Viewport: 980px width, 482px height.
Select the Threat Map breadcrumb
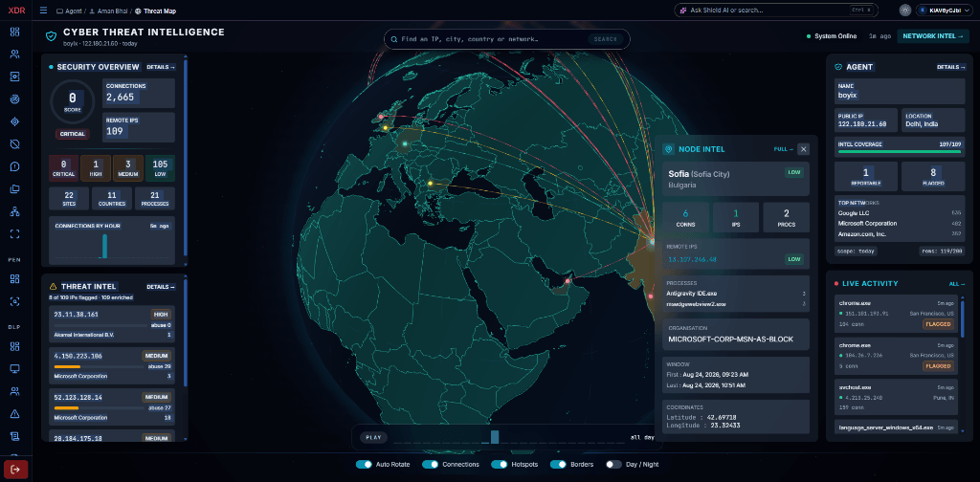(x=156, y=11)
